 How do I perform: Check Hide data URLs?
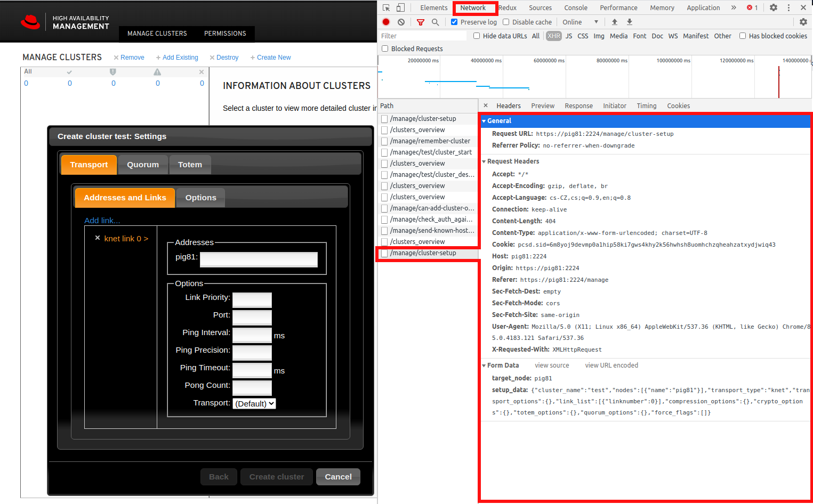(476, 36)
